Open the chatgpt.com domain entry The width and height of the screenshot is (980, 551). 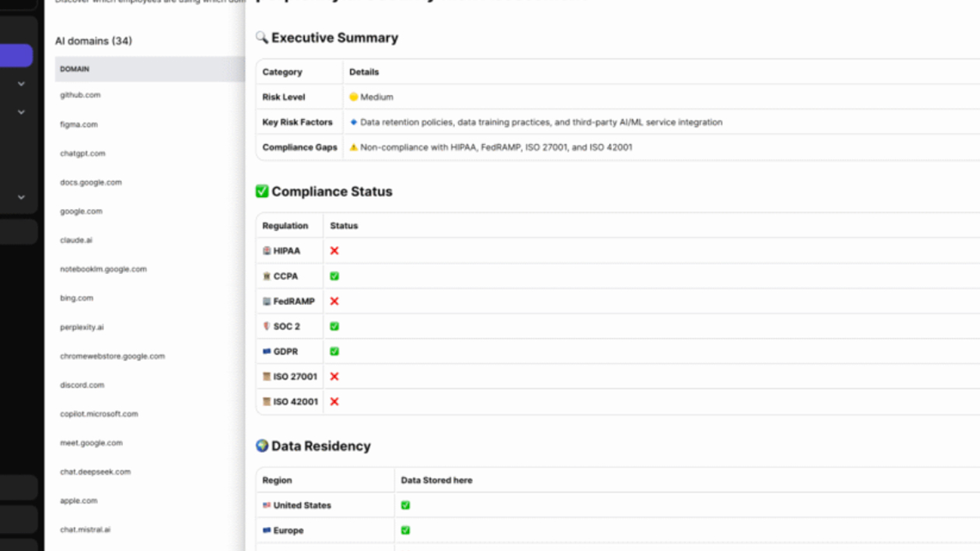(82, 153)
